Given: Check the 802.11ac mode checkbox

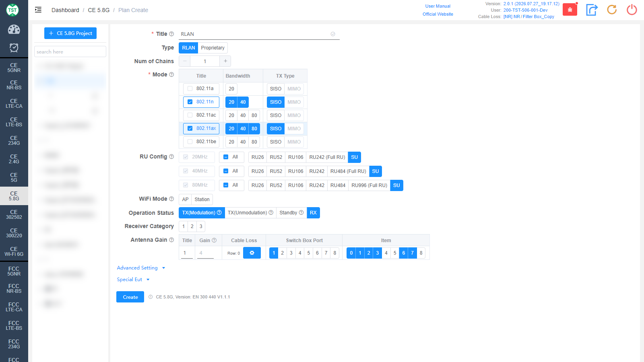Looking at the screenshot, I should [x=190, y=115].
